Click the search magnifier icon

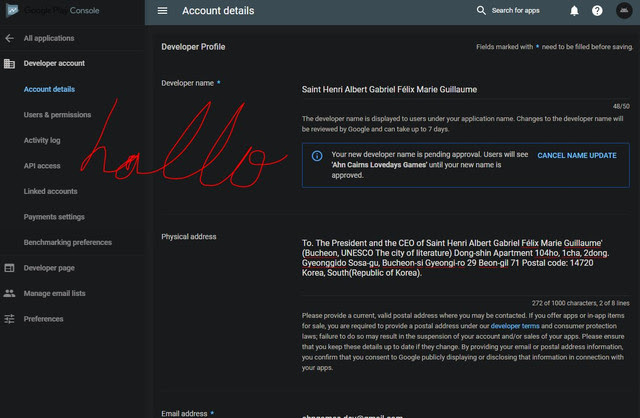pyautogui.click(x=481, y=11)
